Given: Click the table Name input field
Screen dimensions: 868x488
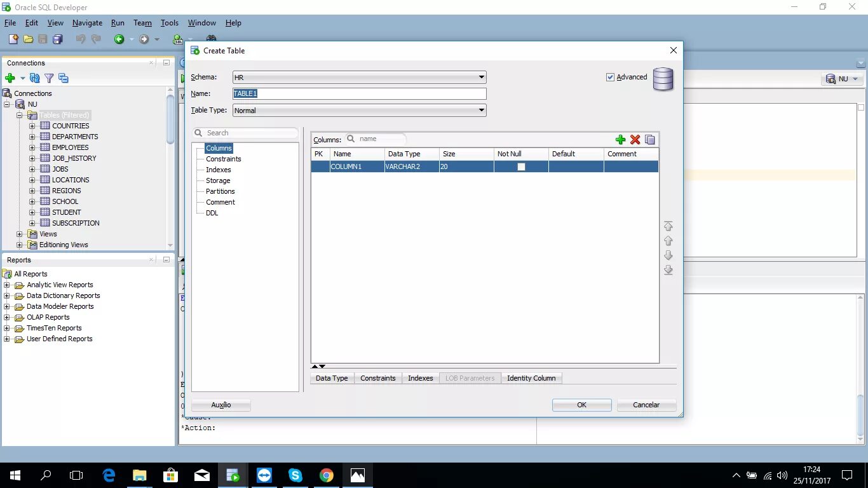Looking at the screenshot, I should point(360,93).
